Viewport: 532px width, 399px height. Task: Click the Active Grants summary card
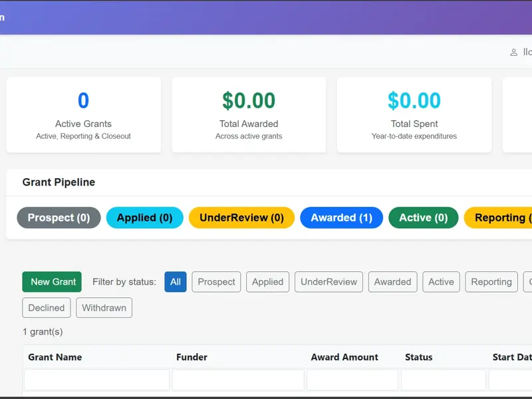coord(84,115)
